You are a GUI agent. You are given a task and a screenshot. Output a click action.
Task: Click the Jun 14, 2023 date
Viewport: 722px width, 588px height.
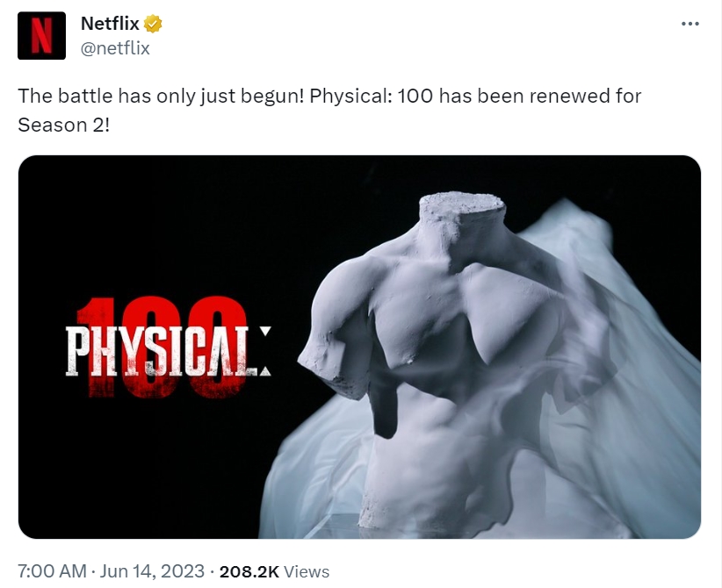coord(152,571)
